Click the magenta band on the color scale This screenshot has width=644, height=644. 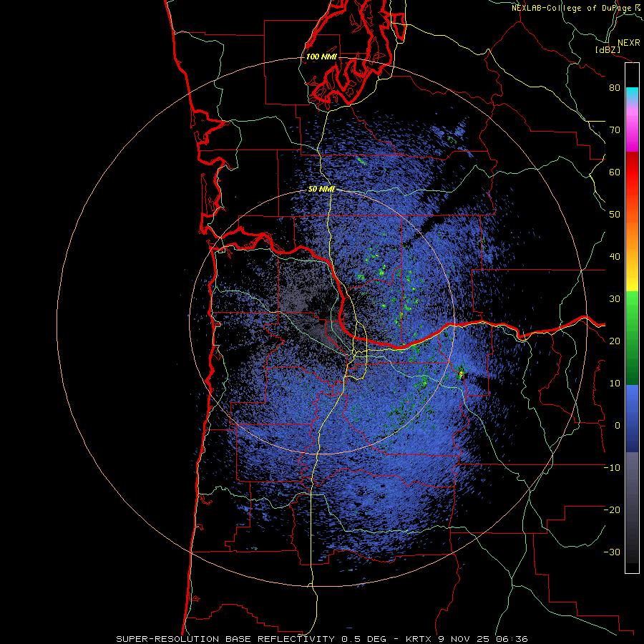pyautogui.click(x=632, y=132)
